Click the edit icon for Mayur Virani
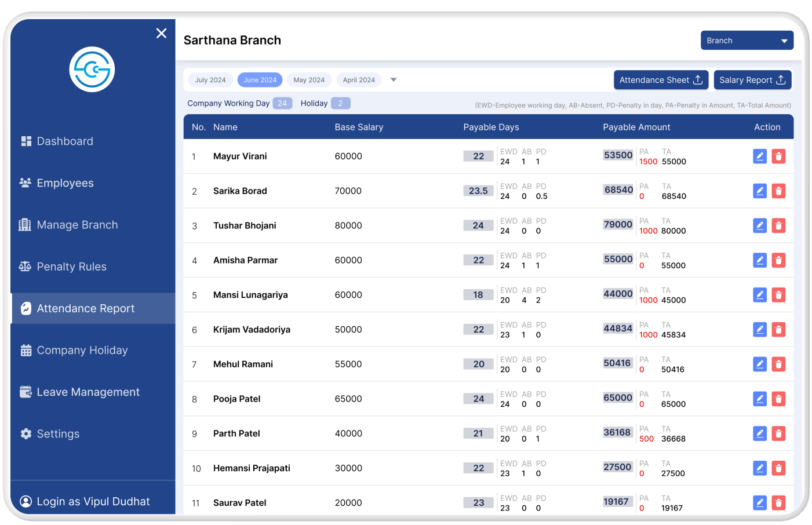The image size is (812, 525). [759, 156]
